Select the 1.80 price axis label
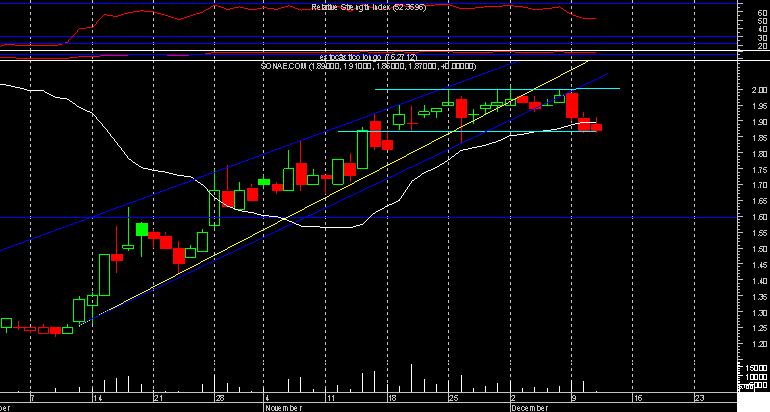Screen dimensions: 770x412 coord(760,154)
